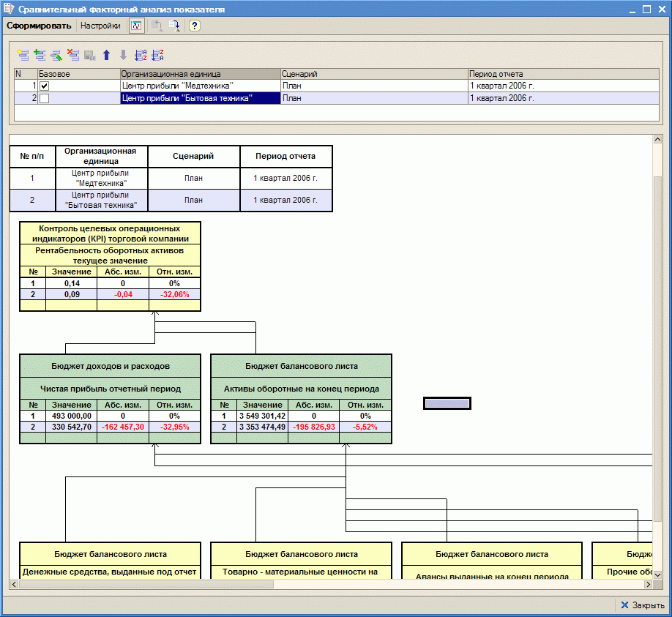
Task: Sort rows descending Z-A
Action: [157, 55]
